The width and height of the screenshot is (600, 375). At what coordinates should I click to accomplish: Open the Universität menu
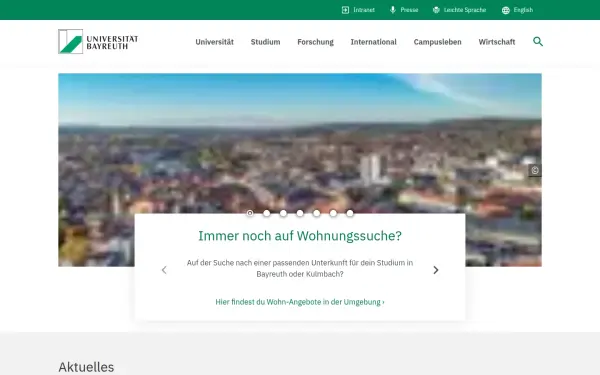click(x=215, y=42)
